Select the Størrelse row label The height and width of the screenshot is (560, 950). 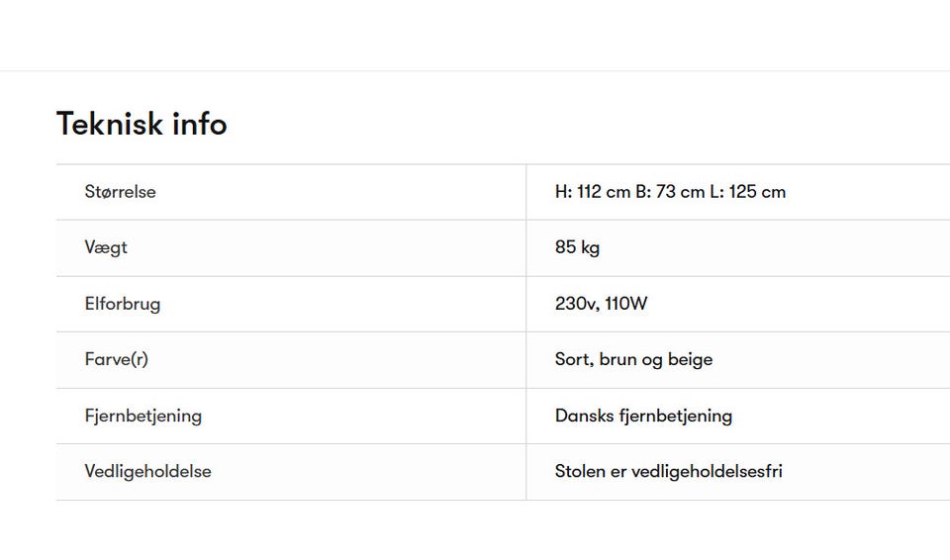point(120,192)
